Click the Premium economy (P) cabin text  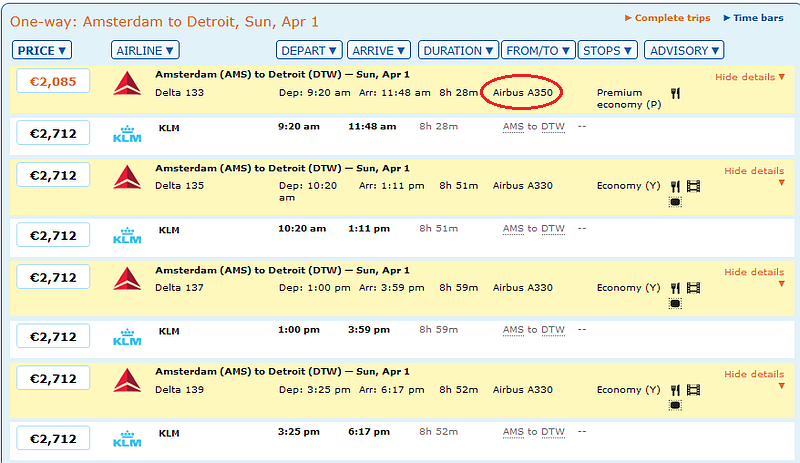point(629,99)
